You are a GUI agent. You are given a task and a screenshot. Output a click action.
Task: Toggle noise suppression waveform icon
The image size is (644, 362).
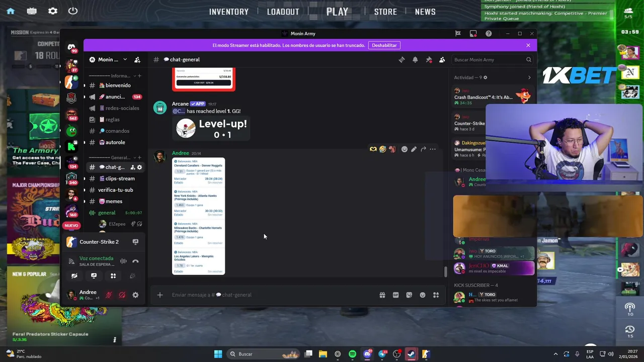pos(123,261)
